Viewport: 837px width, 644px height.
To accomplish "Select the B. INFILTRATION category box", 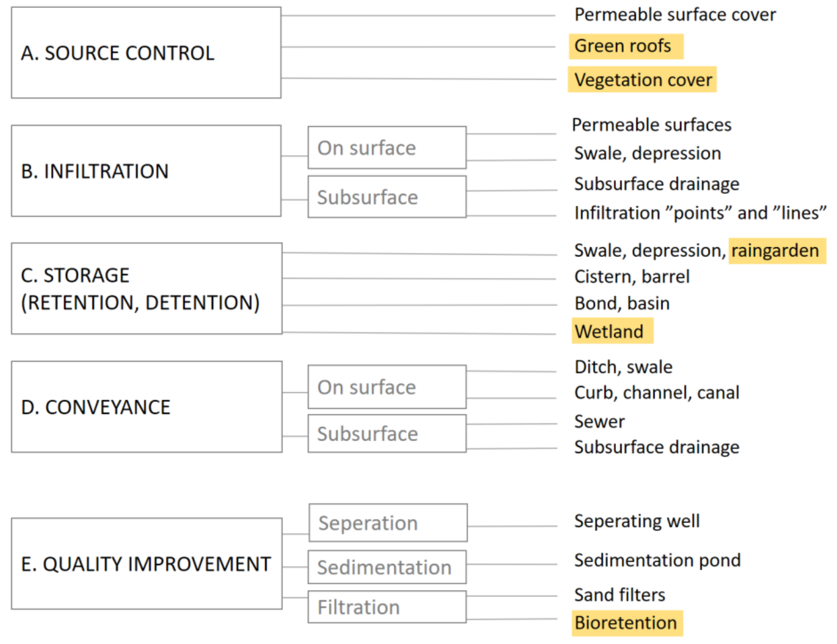I will pyautogui.click(x=146, y=171).
